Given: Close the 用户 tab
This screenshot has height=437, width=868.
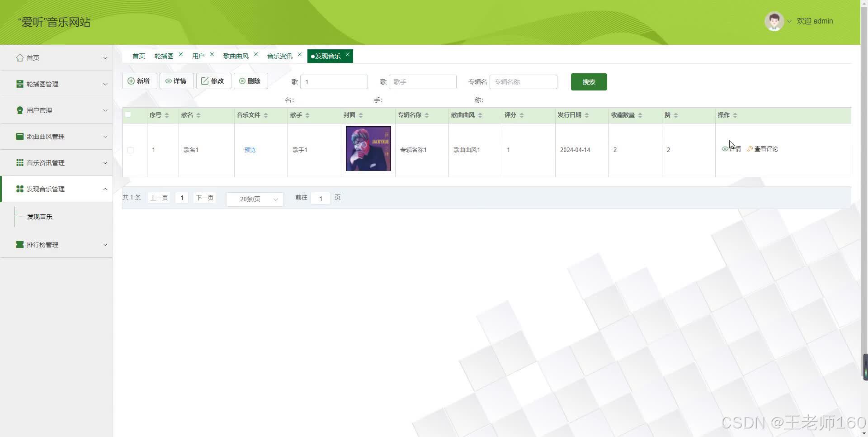Looking at the screenshot, I should click(x=212, y=54).
